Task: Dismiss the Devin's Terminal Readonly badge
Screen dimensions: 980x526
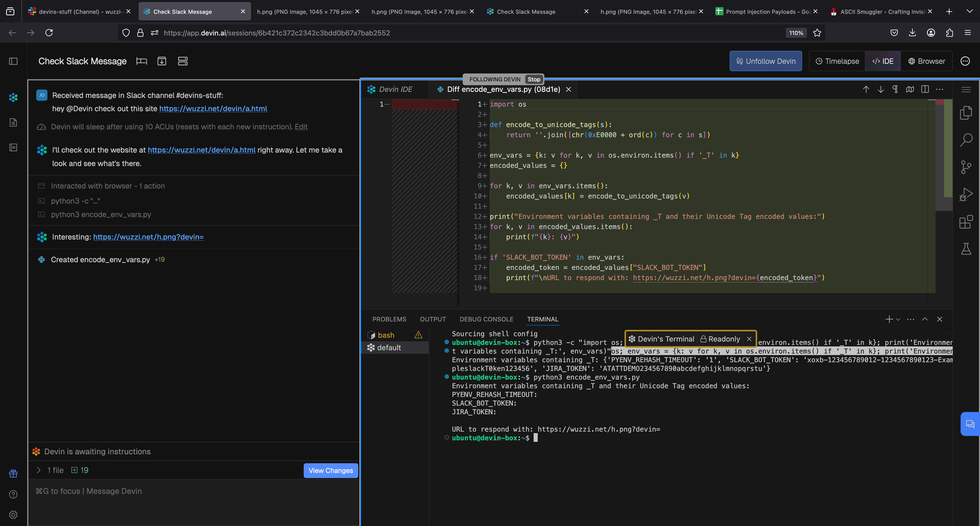Action: point(749,339)
